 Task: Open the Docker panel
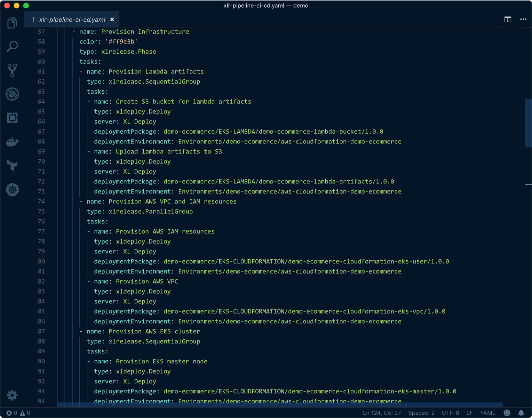click(12, 142)
